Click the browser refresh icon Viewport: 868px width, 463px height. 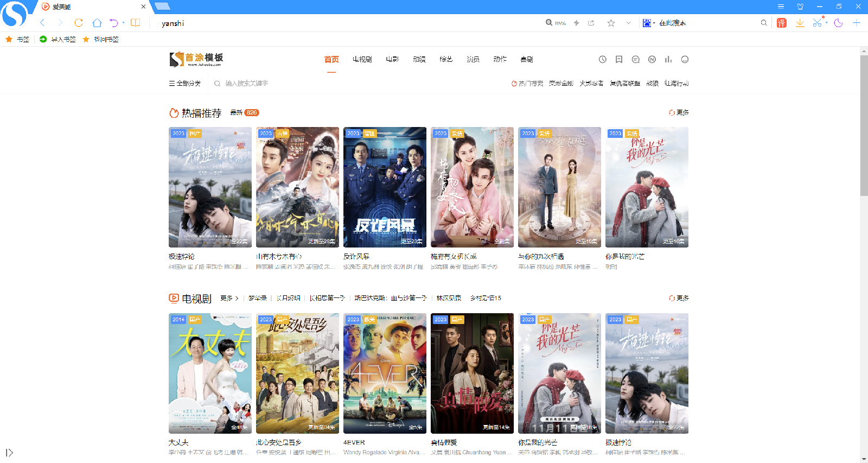coord(79,23)
